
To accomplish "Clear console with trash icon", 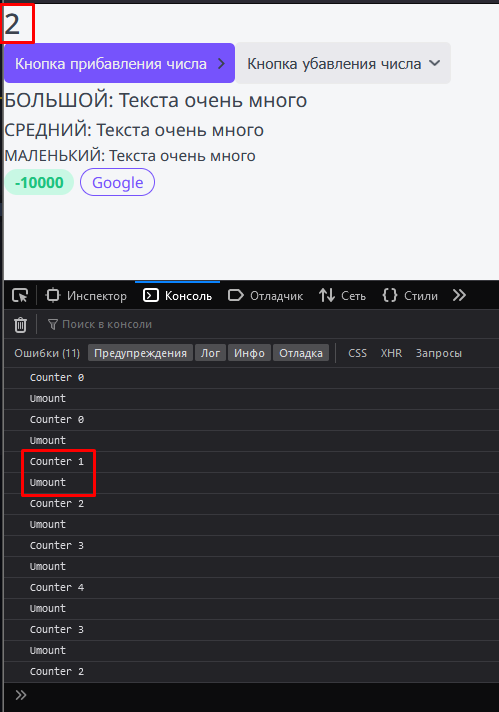I will 20,325.
